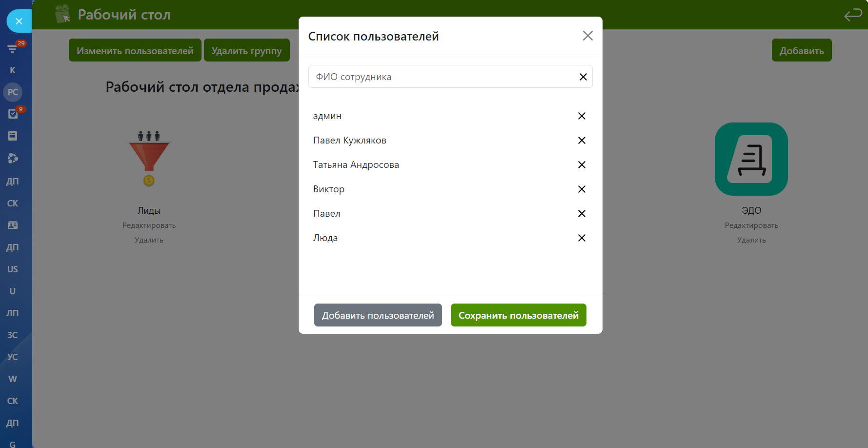868x448 pixels.
Task: Open the УС sidebar item
Action: coord(13,357)
